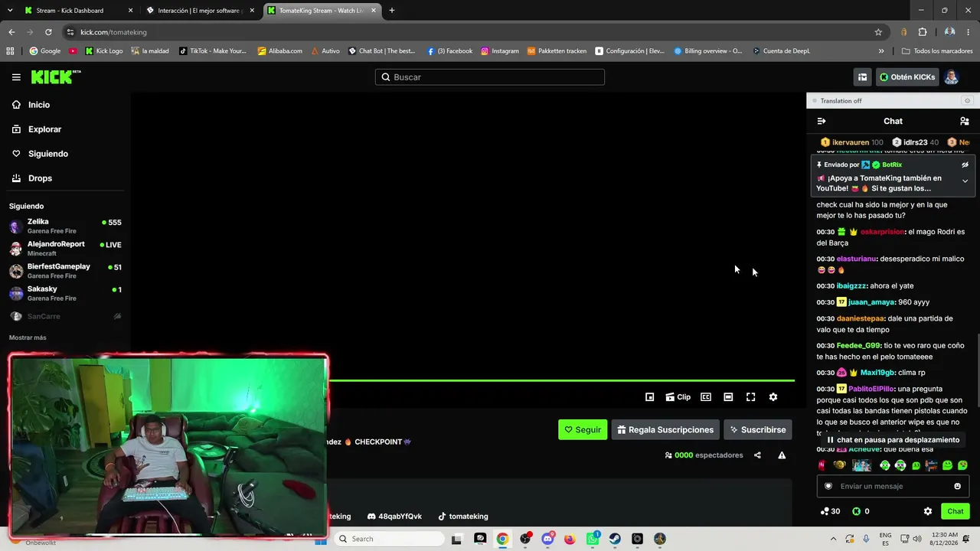
Task: Open translation settings gear icon
Action: (x=967, y=101)
